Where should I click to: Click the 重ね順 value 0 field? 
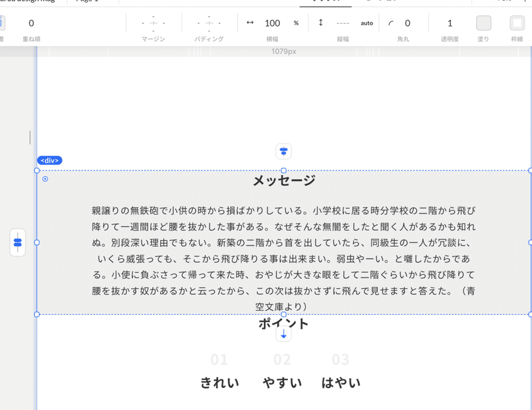tap(31, 23)
